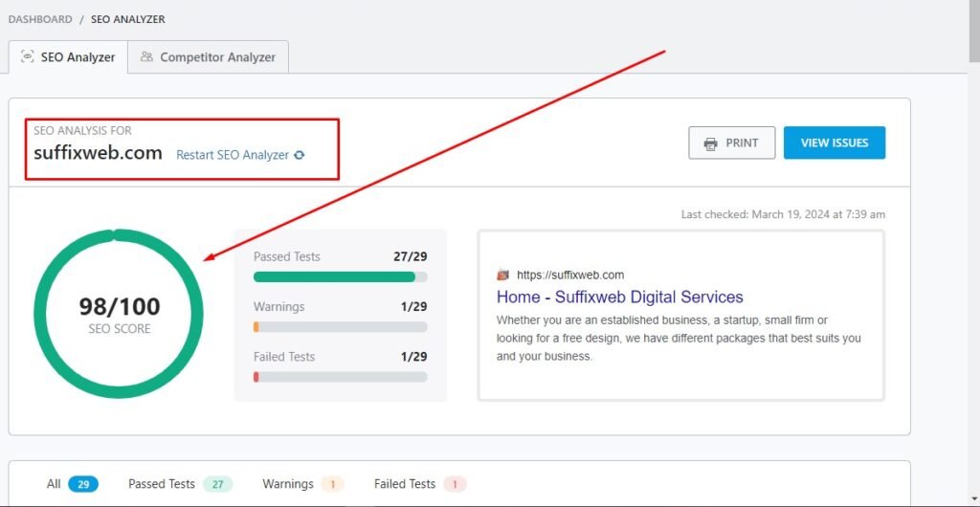Click the green Passed Tests progress bar
The height and width of the screenshot is (507, 980).
click(x=334, y=277)
